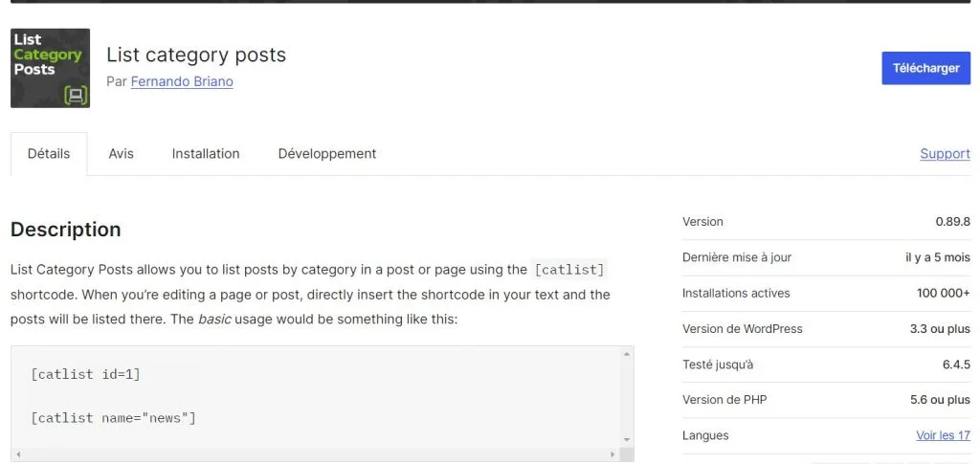
Task: Click the code box scroll-up arrow
Action: tap(627, 353)
